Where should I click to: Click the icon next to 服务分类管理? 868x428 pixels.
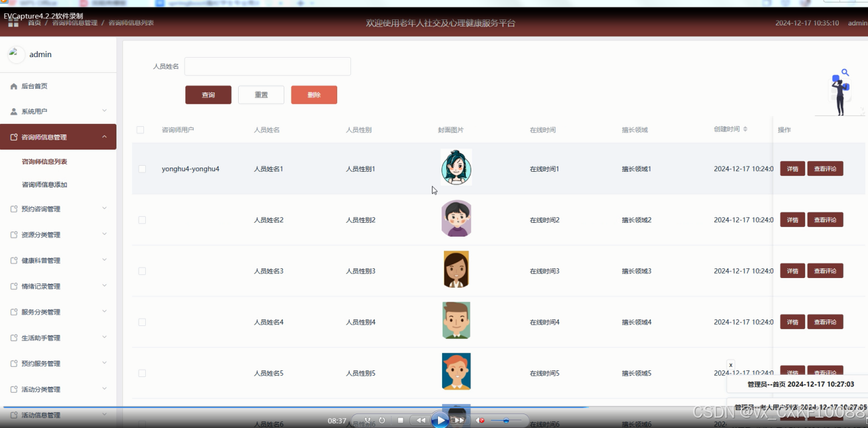point(14,312)
